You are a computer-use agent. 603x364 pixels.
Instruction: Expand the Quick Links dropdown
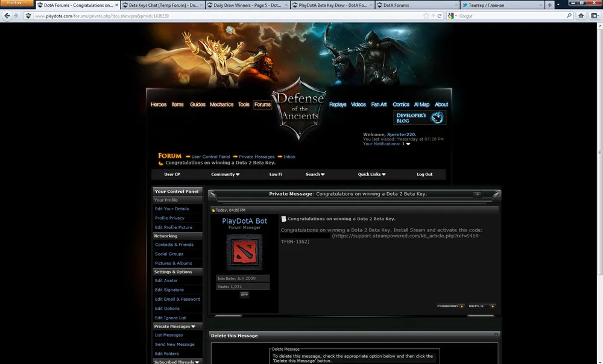[372, 175]
